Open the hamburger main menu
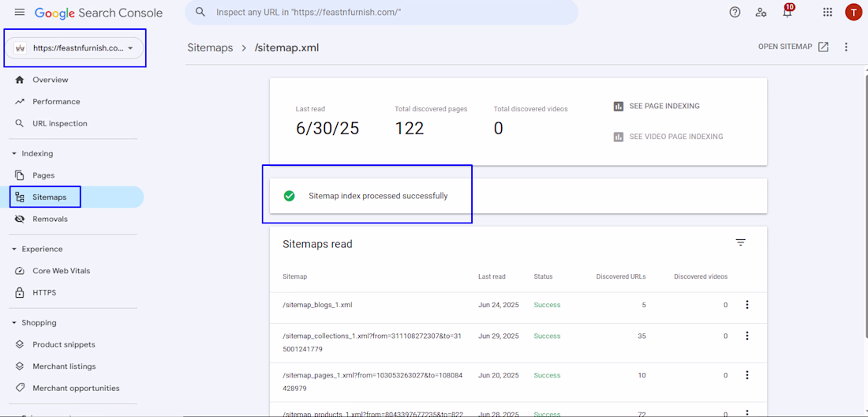868x417 pixels. click(20, 13)
